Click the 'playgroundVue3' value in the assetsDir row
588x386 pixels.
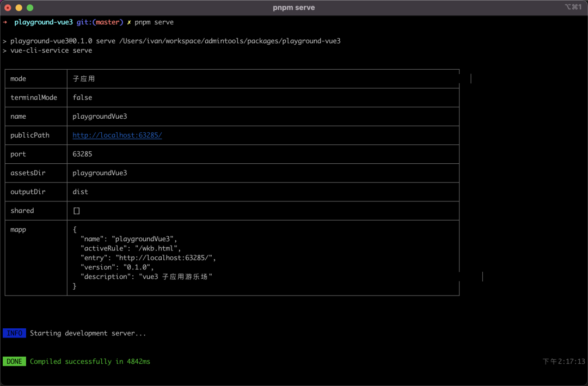[100, 173]
